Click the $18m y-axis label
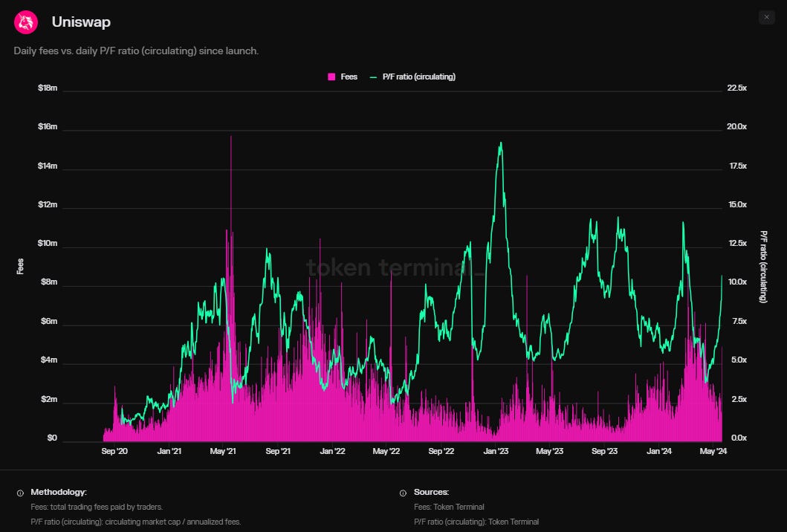Screen dimensions: 787x532 tap(48, 88)
